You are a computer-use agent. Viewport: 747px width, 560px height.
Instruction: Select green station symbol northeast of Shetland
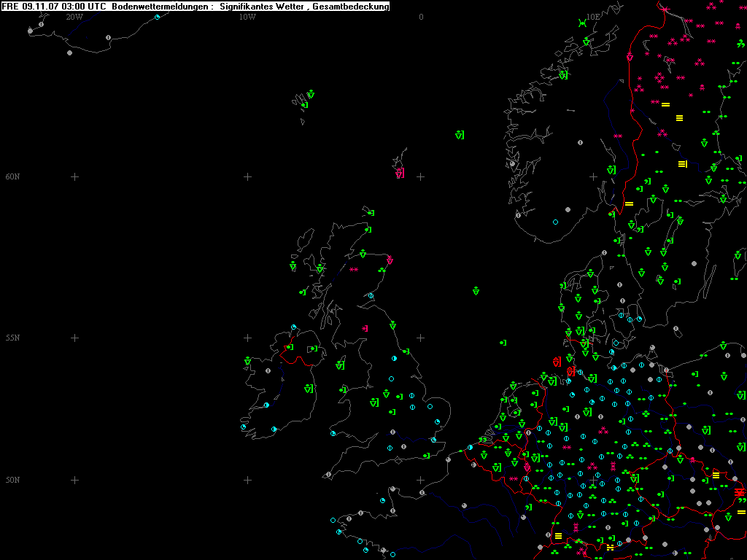[x=460, y=134]
